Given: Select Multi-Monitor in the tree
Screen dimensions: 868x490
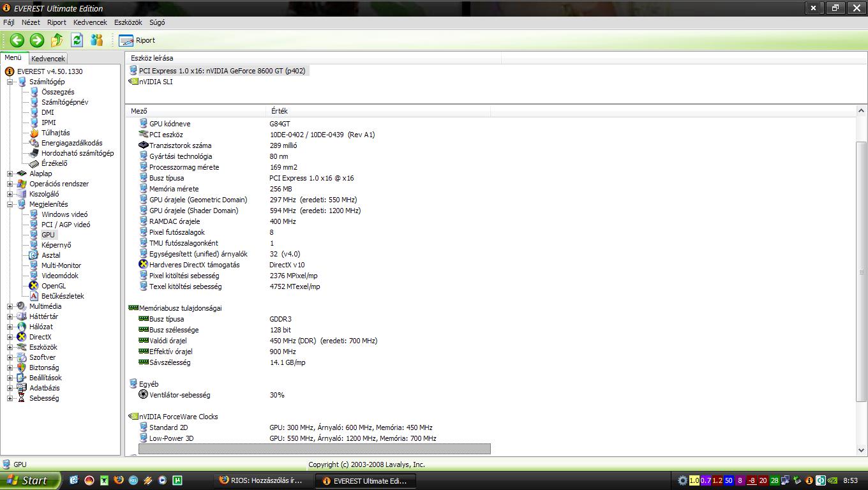Looking at the screenshot, I should pyautogui.click(x=61, y=265).
